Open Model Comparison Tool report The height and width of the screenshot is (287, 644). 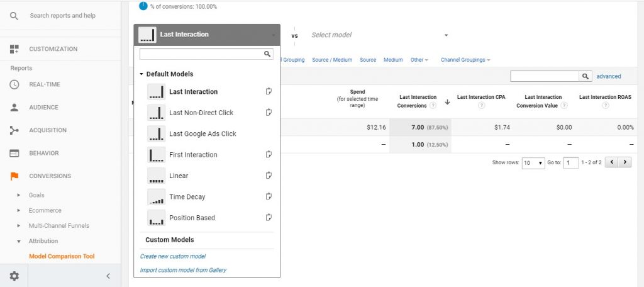click(x=62, y=257)
